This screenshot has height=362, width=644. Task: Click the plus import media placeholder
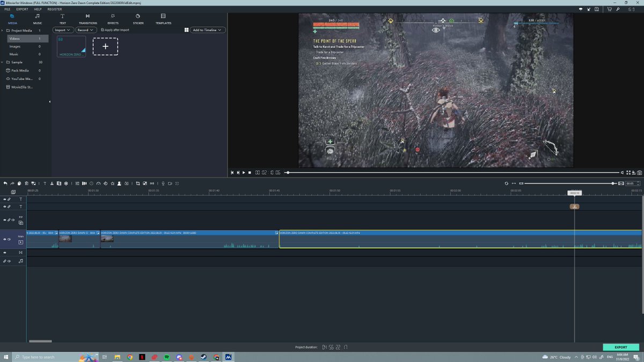105,47
